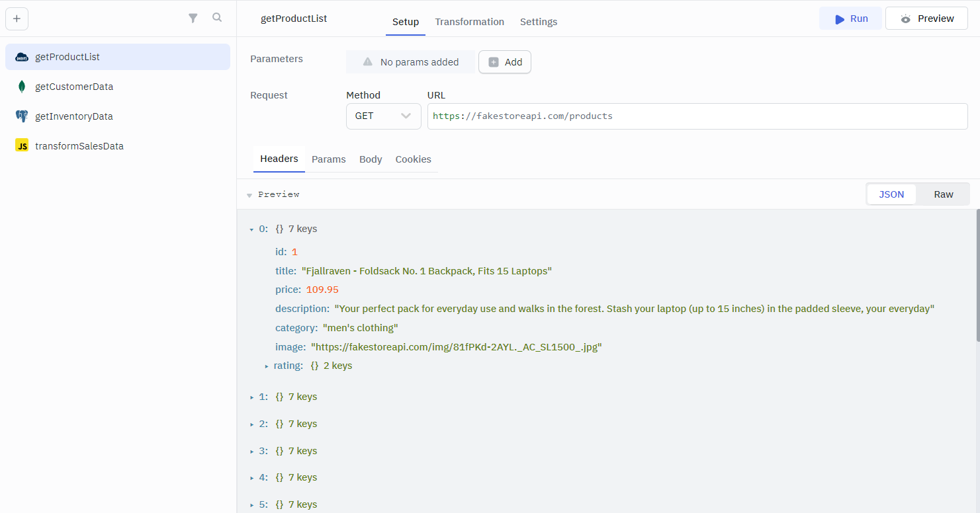Click the search magnifier icon
The image size is (980, 513).
pos(217,18)
